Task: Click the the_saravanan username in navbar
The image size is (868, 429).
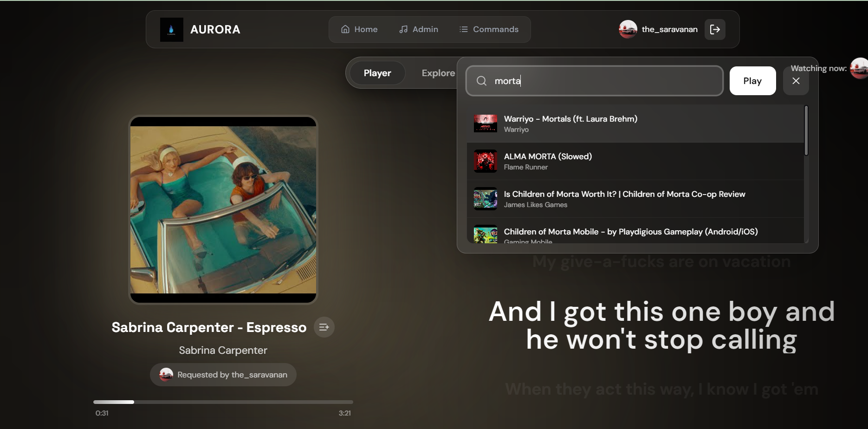Action: coord(670,29)
